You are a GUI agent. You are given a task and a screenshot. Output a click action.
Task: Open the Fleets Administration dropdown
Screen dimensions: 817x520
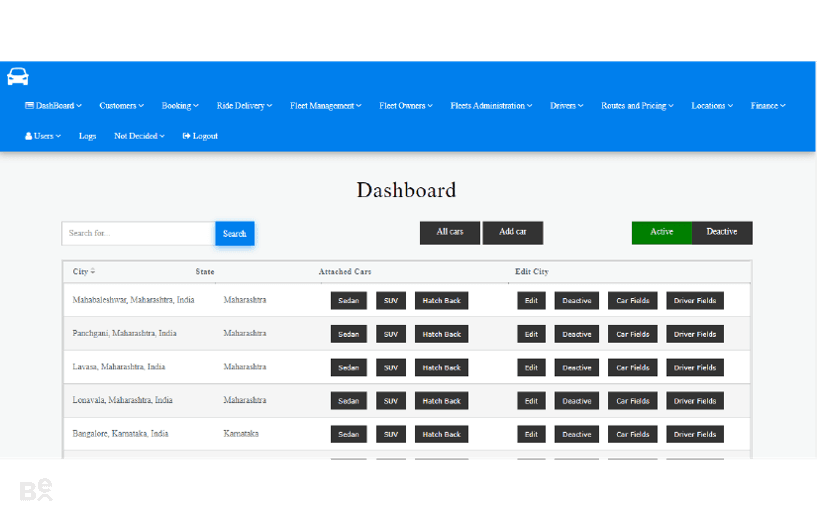pos(491,106)
